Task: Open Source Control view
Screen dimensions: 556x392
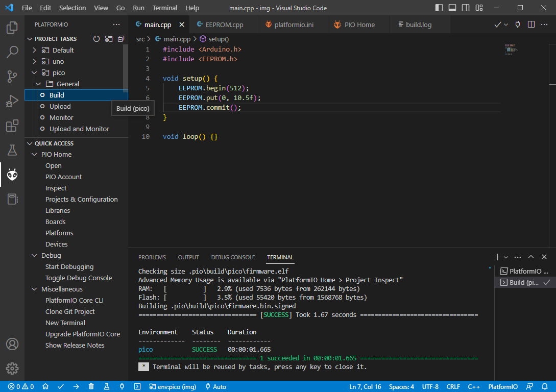Action: click(x=12, y=77)
